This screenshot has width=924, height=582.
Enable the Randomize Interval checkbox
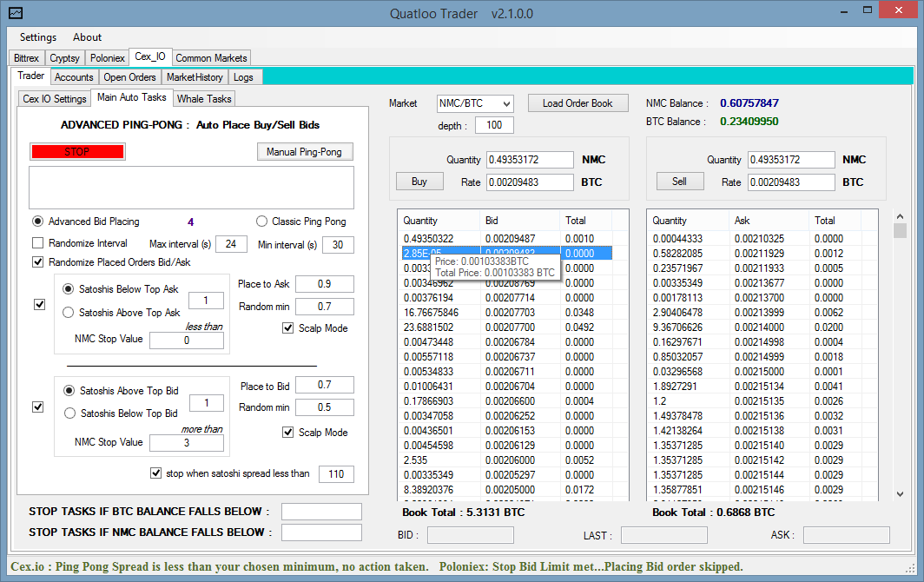coord(37,243)
